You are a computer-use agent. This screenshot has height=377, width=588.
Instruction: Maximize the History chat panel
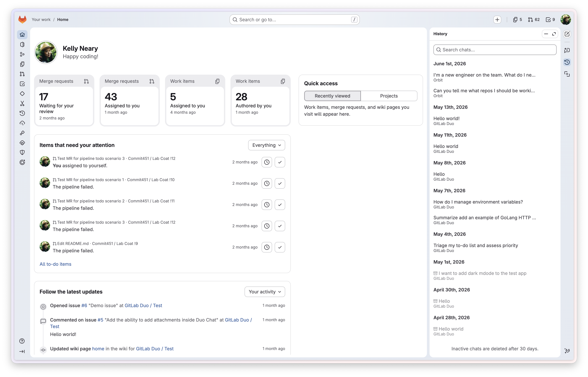click(554, 34)
